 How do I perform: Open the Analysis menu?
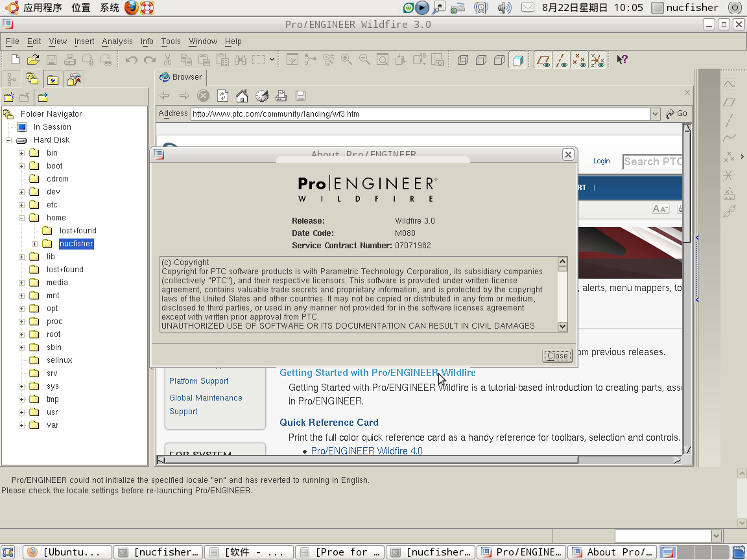pos(117,41)
